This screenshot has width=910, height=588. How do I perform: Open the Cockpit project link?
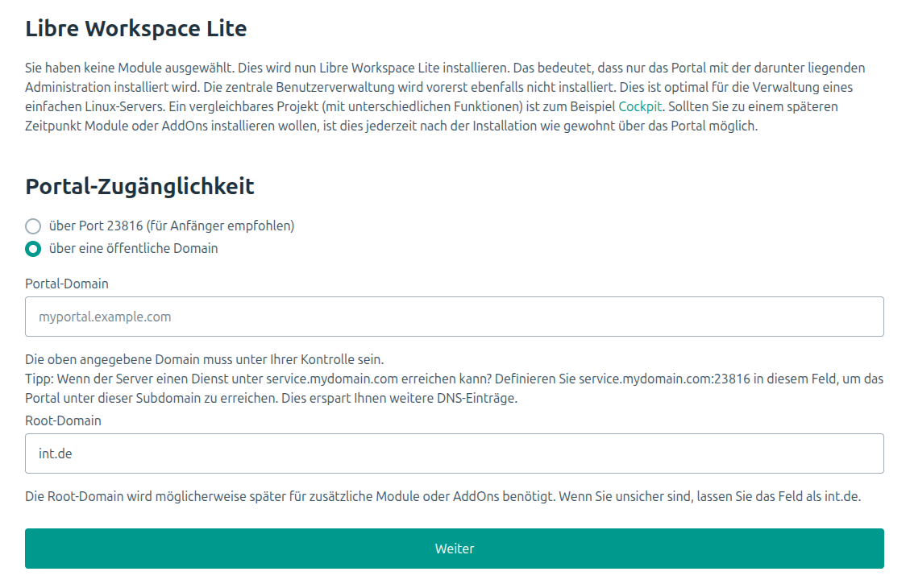pos(640,106)
